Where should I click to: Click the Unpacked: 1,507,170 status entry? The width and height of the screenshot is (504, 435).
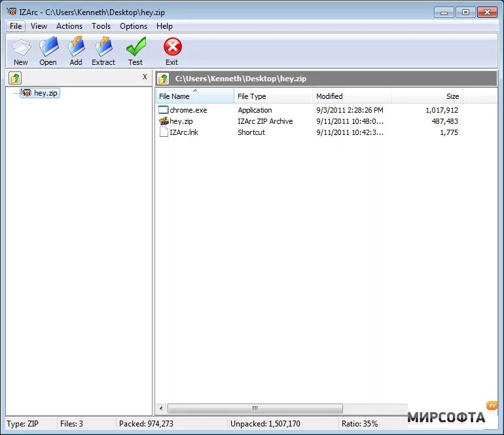(265, 424)
